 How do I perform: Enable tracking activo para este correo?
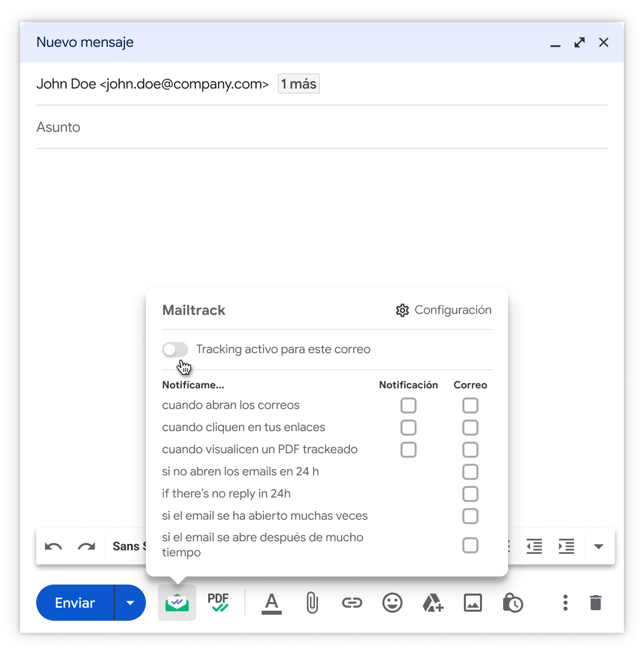175,350
